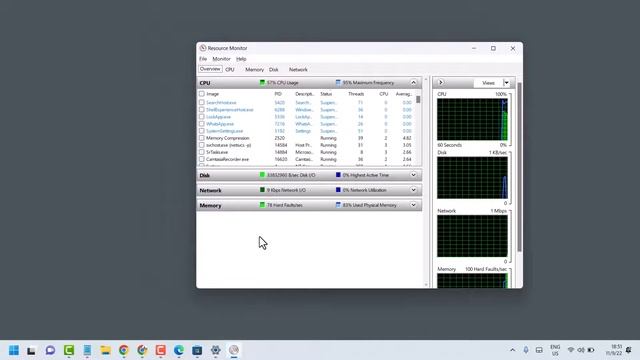Switch to the Network tab
The width and height of the screenshot is (640, 360).
click(298, 70)
